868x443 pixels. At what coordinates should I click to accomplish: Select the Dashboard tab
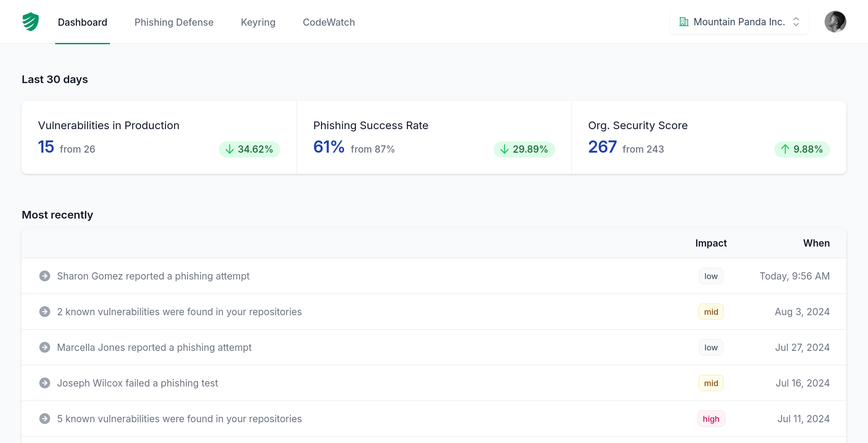(x=82, y=22)
